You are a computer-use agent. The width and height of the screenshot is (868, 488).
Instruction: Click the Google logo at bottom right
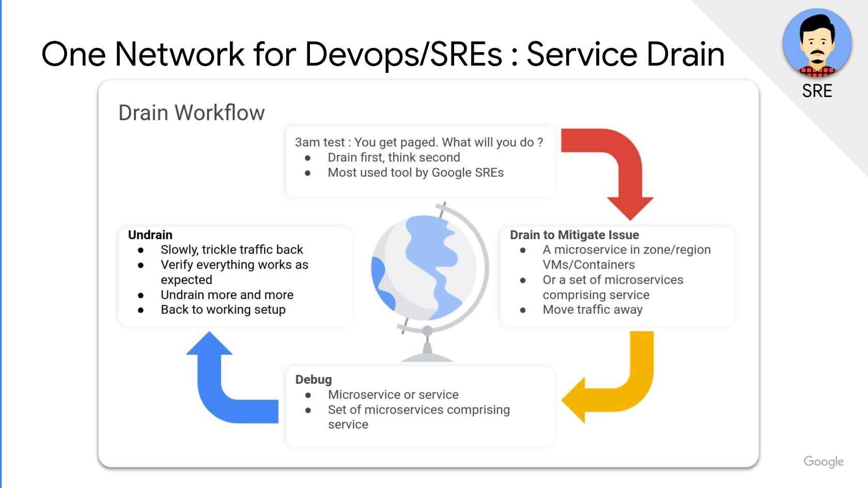point(824,461)
